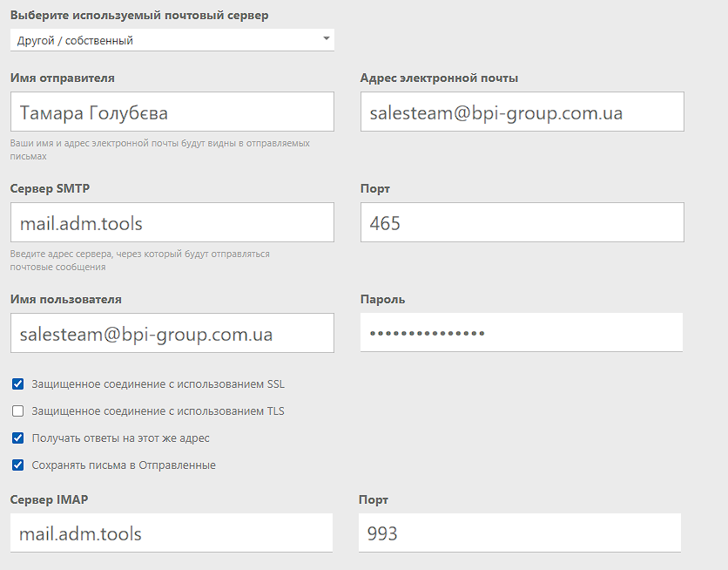Enable the TLS secure connection checkbox
728x570 pixels.
[17, 411]
